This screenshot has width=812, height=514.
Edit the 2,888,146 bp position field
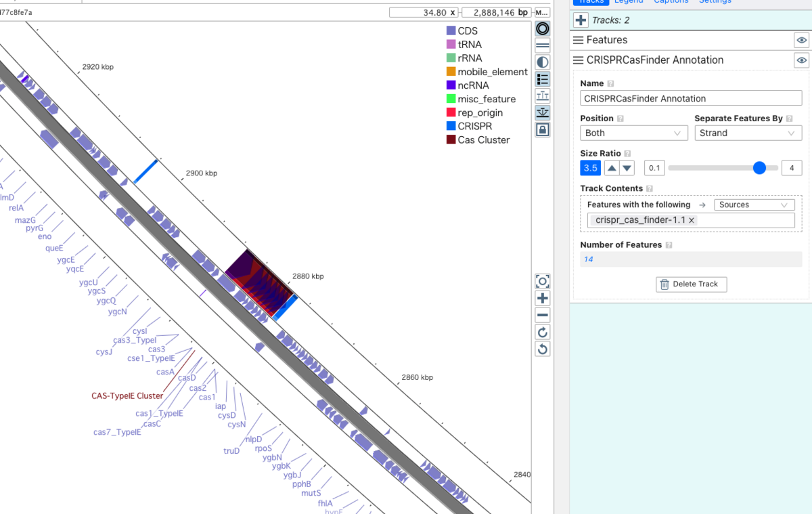click(496, 12)
